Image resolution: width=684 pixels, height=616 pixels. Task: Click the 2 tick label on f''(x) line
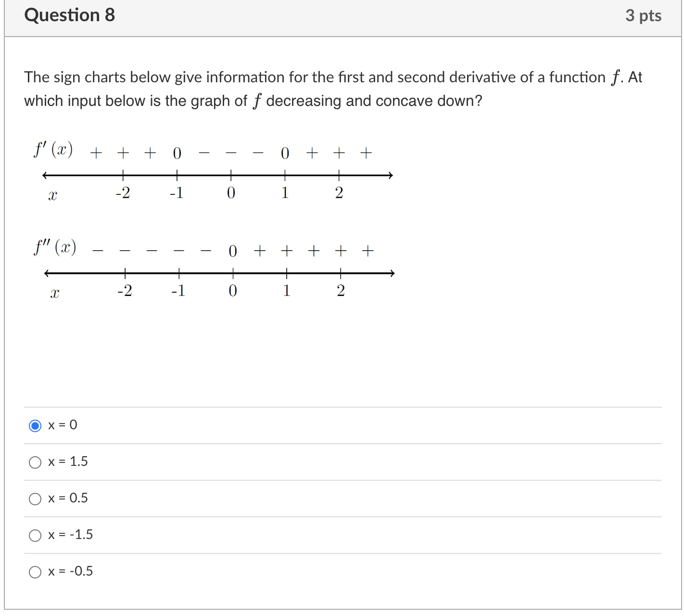click(x=341, y=291)
